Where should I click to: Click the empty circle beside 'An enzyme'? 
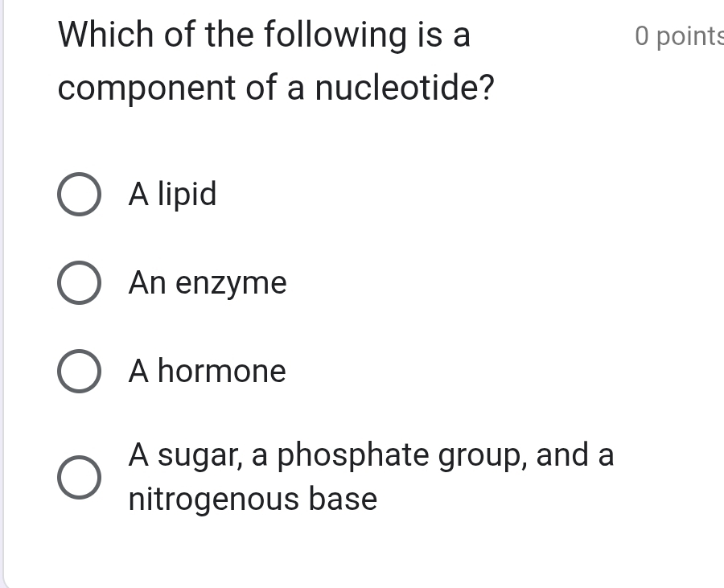[78, 283]
